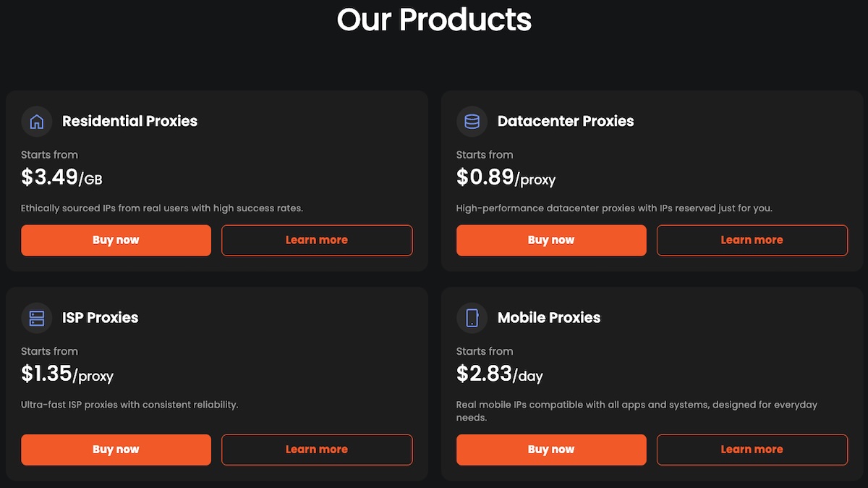
Task: Buy now for Residential Proxies
Action: pos(116,240)
